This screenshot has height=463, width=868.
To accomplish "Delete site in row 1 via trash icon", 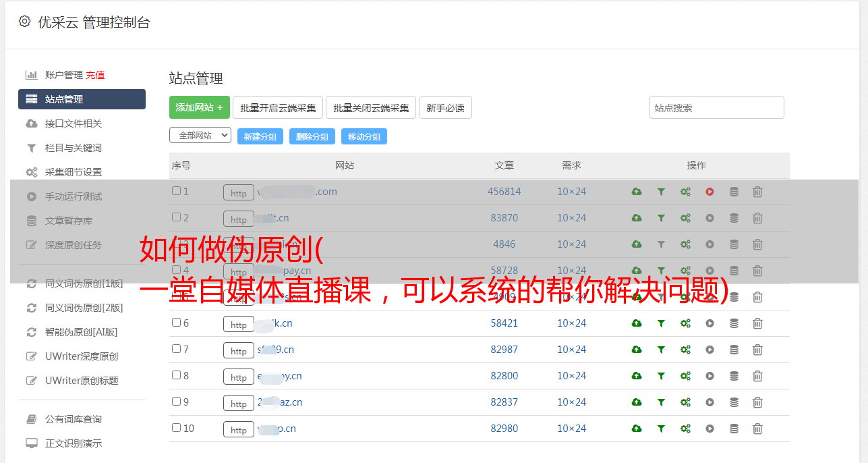I will 757,192.
